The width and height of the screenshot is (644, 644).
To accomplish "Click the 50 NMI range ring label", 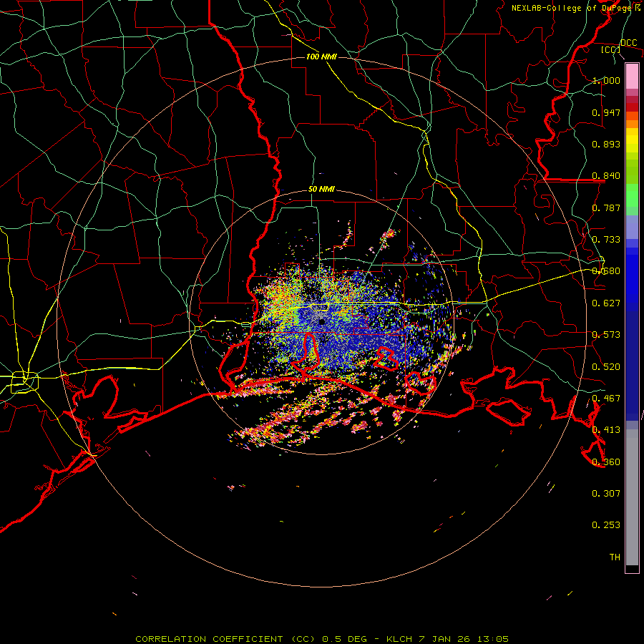I will point(321,189).
